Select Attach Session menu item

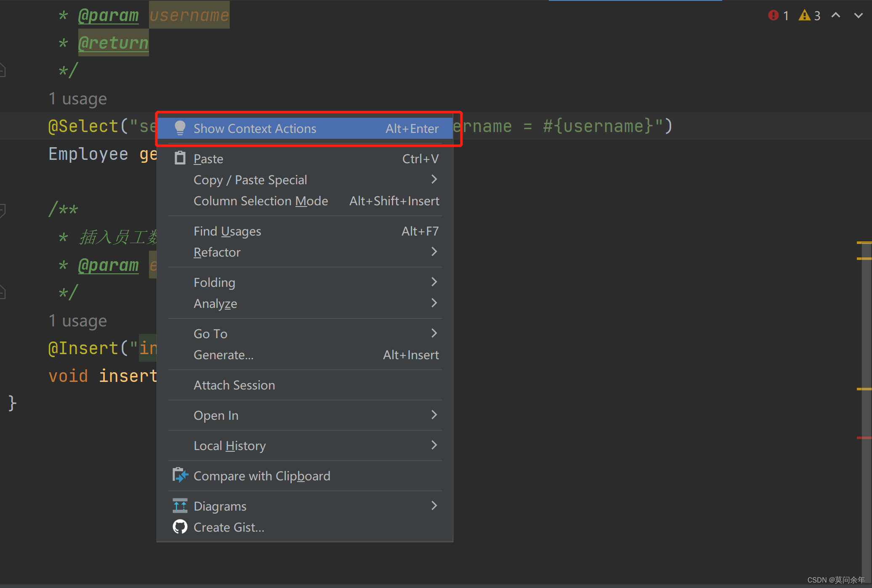coord(234,385)
